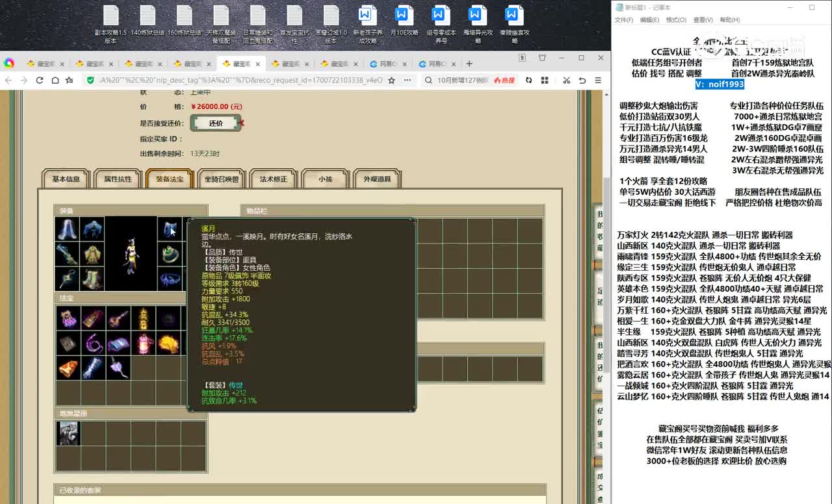Click the golden armor equipment icon
The width and height of the screenshot is (832, 504).
pos(92,254)
